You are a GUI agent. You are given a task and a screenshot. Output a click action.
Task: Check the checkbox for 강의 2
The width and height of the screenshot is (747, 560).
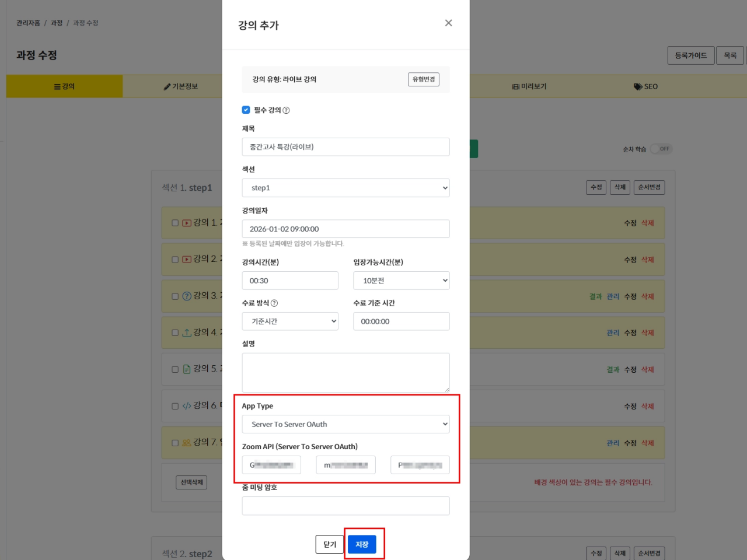pos(175,260)
